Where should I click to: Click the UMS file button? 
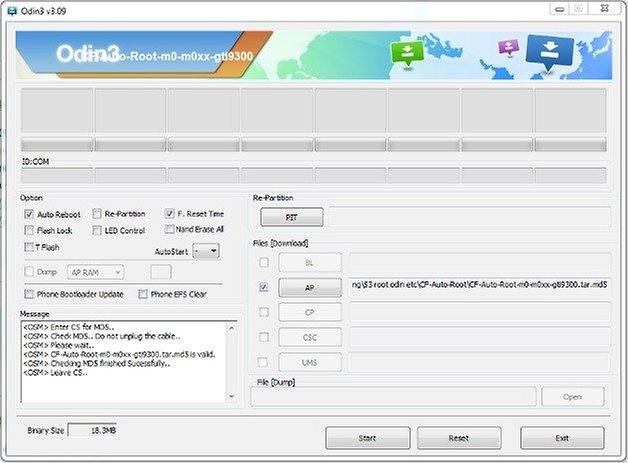(310, 362)
